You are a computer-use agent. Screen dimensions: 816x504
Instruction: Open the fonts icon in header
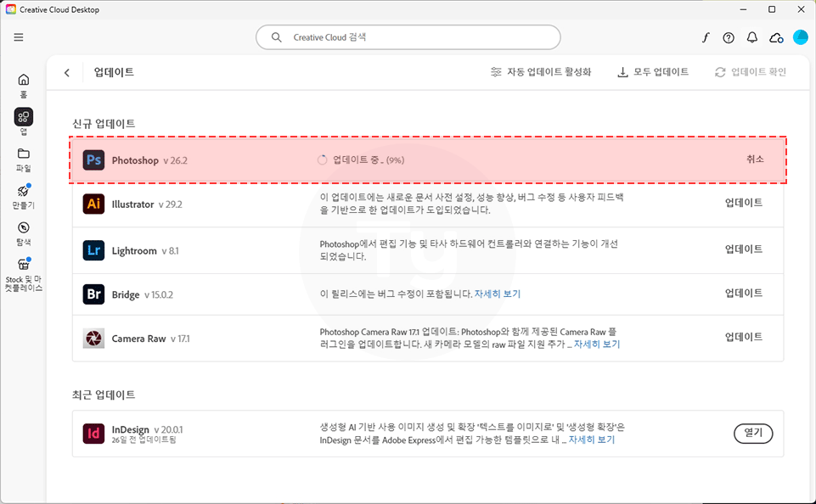(x=706, y=37)
